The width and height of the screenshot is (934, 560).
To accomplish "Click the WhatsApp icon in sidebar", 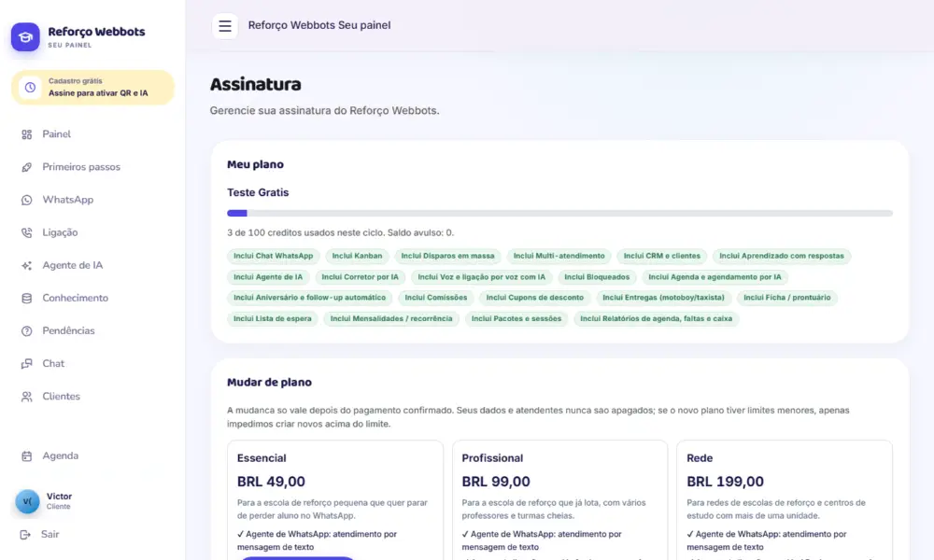I will pos(27,200).
